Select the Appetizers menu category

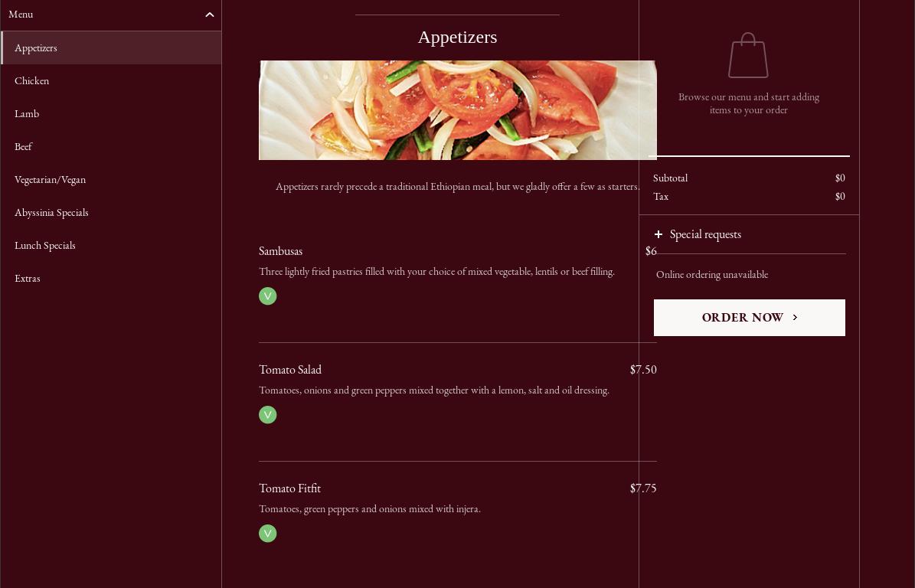[x=36, y=48]
